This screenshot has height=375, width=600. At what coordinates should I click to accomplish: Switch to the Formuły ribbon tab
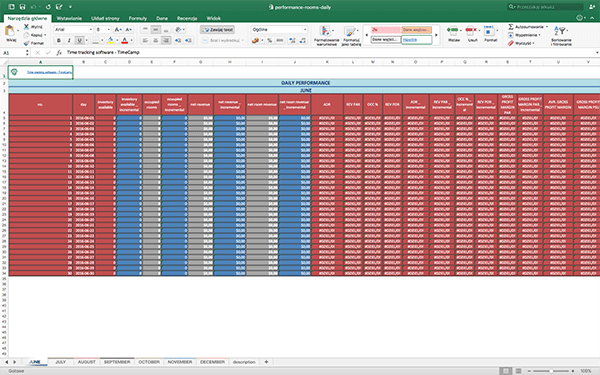138,18
